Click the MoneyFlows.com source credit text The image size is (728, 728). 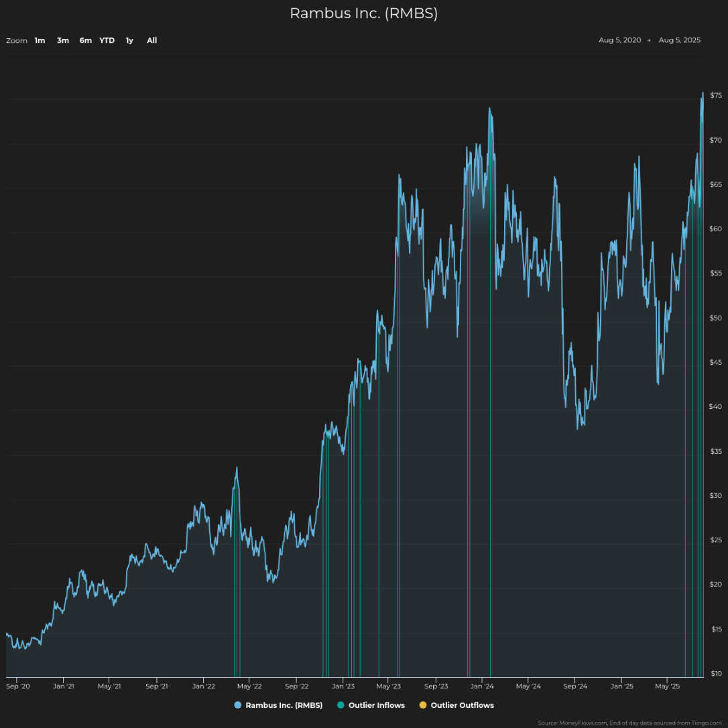pyautogui.click(x=630, y=723)
